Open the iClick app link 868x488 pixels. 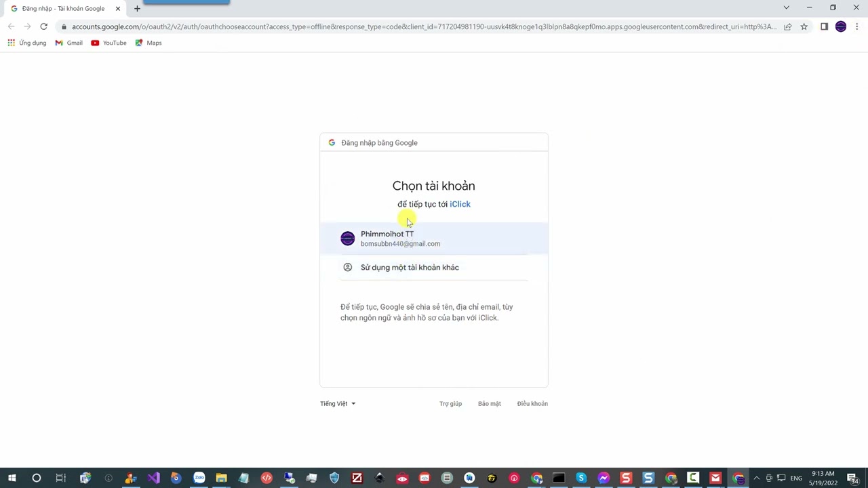pos(460,204)
